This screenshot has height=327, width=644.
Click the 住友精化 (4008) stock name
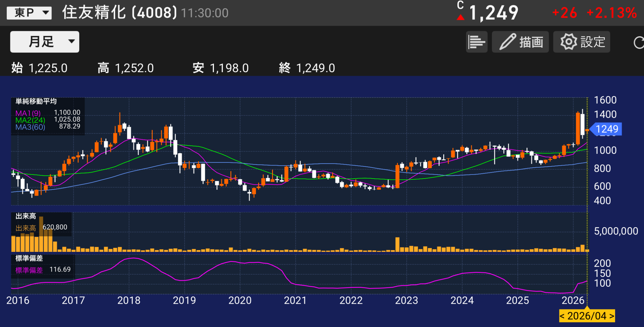119,13
